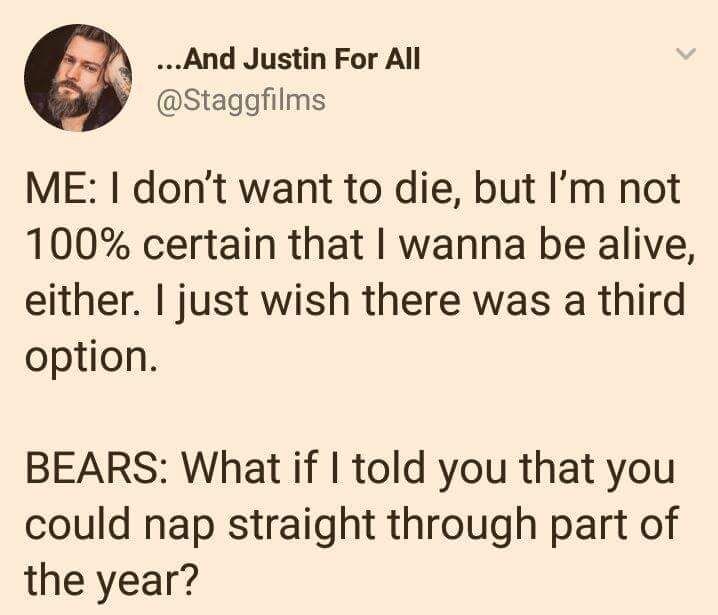Click the line 'either. I just wish there was a third'

coord(355,300)
